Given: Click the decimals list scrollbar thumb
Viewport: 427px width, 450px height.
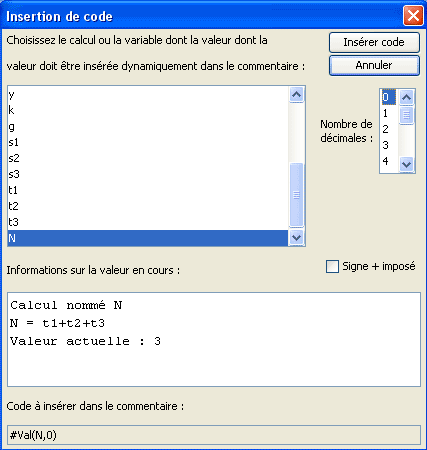Looking at the screenshot, I should 406,115.
